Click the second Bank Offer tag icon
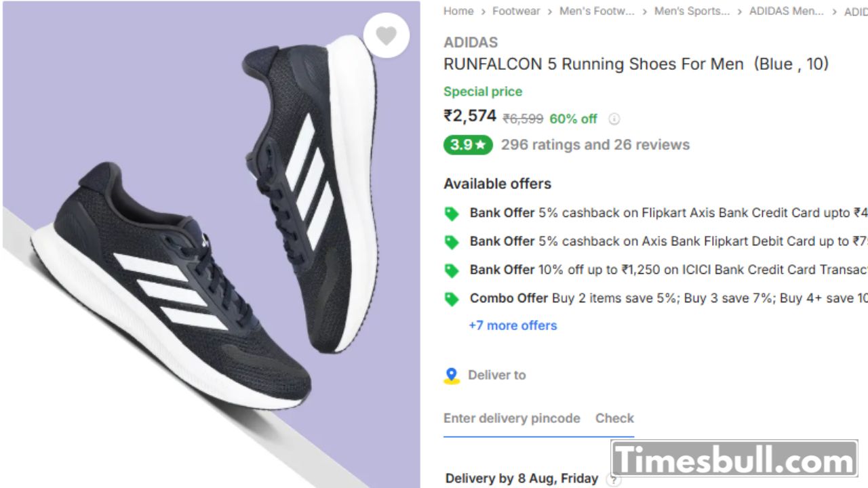 click(x=452, y=242)
